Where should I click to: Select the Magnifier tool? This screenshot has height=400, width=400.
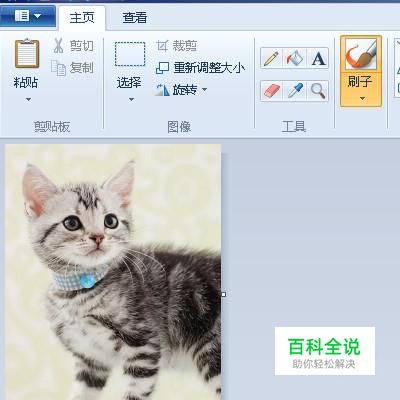[x=318, y=91]
